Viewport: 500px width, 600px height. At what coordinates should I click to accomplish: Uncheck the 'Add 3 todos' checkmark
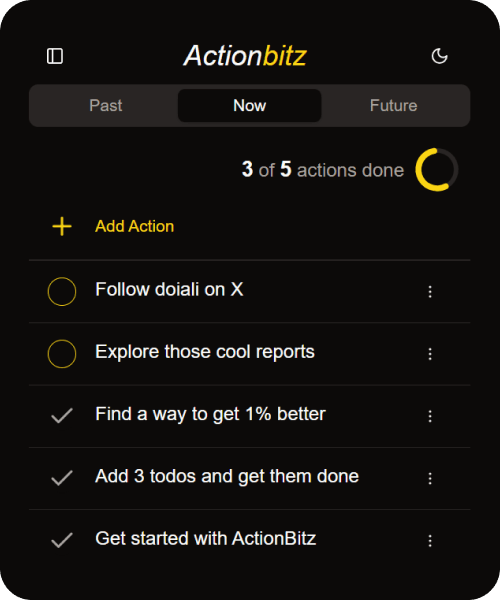[62, 478]
